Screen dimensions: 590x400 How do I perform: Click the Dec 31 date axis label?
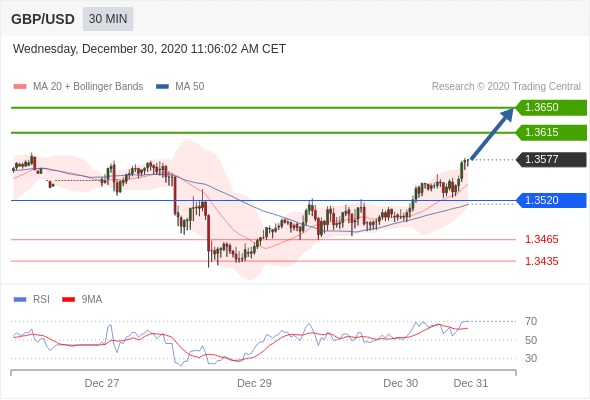point(471,383)
